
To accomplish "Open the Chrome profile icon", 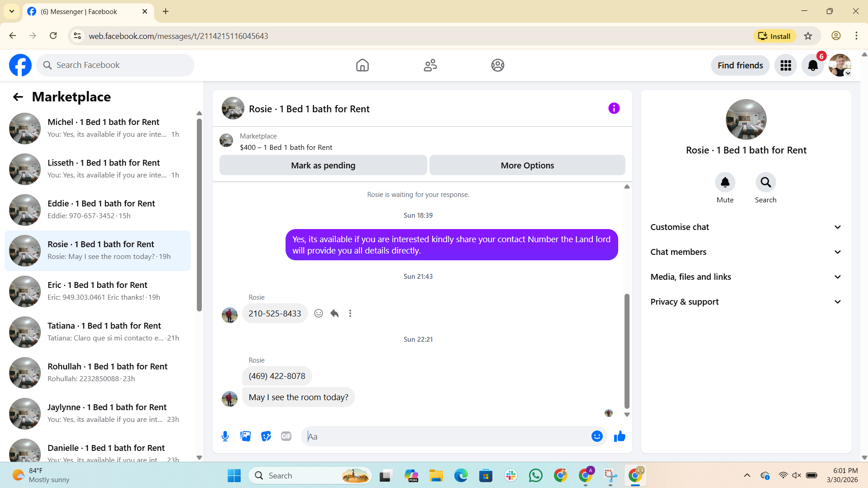I will pos(836,36).
